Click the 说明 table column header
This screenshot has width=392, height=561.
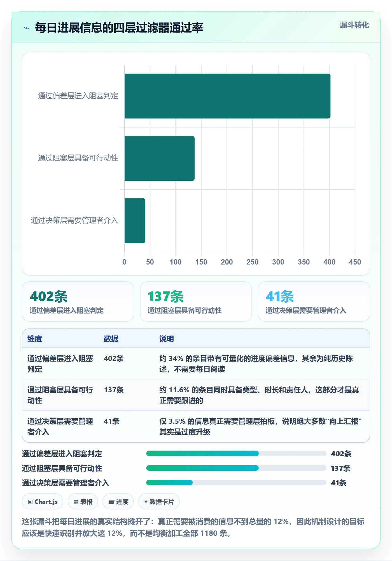pos(167,339)
